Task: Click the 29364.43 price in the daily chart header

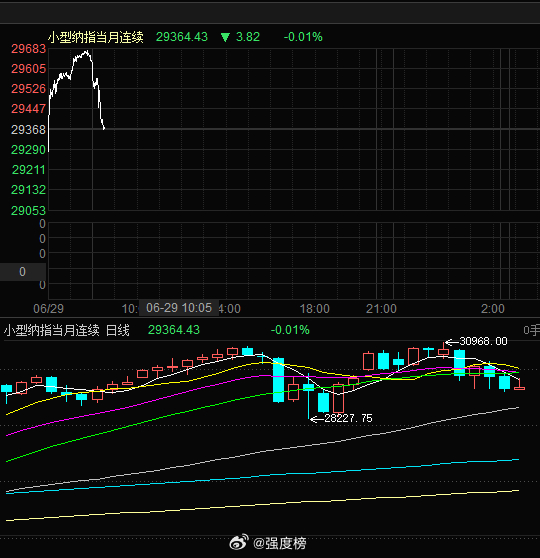Action: click(174, 330)
